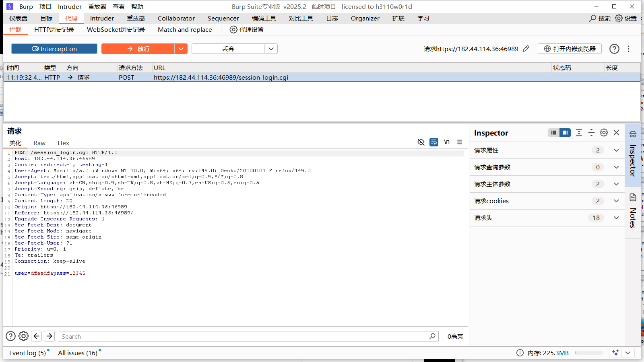Viewport: 644px width, 362px height.
Task: Open 代理设置 proxy settings
Action: (x=247, y=29)
